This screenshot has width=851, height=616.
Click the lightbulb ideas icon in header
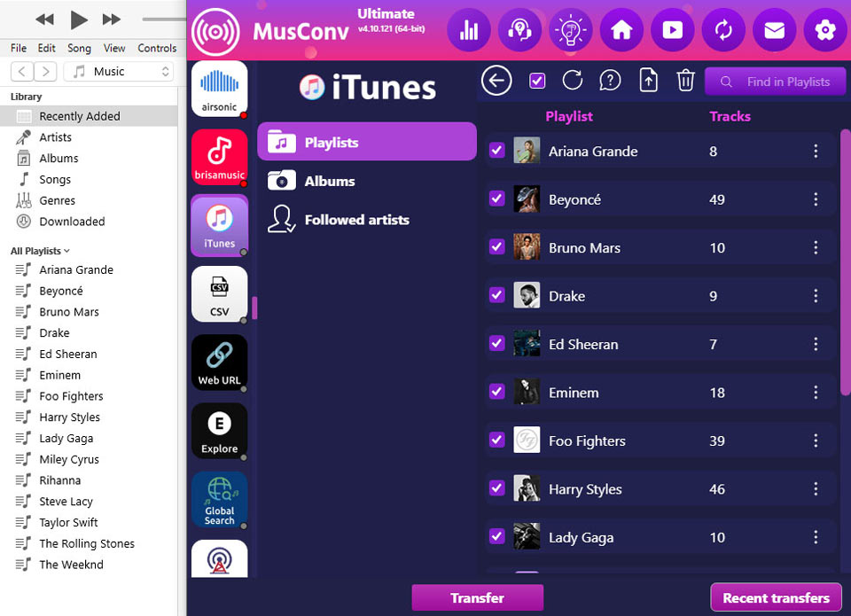tap(570, 30)
